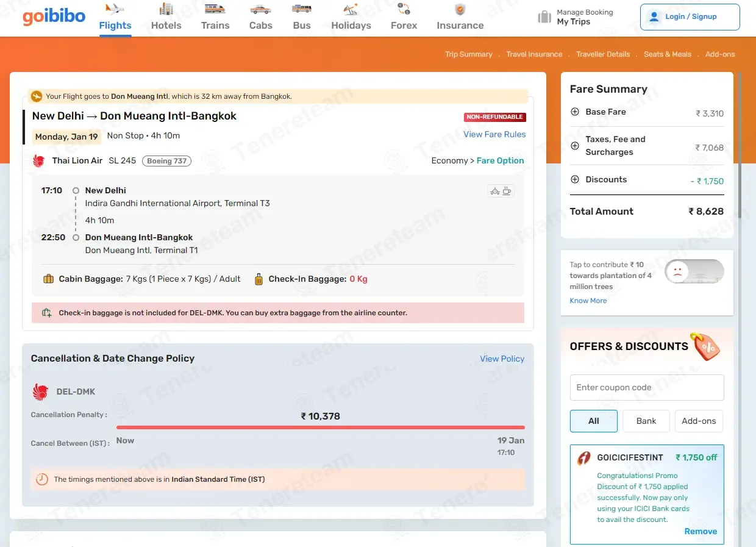Open the Cabs icon

point(260,9)
